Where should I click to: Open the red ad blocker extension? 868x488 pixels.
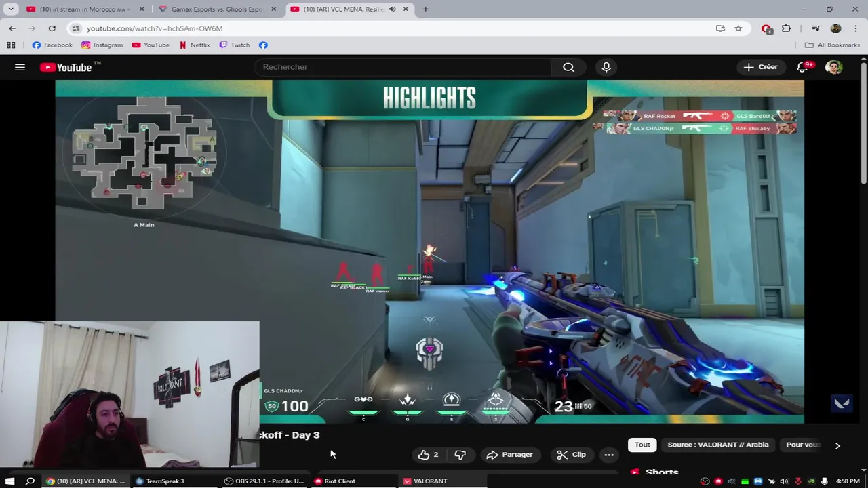coord(766,28)
